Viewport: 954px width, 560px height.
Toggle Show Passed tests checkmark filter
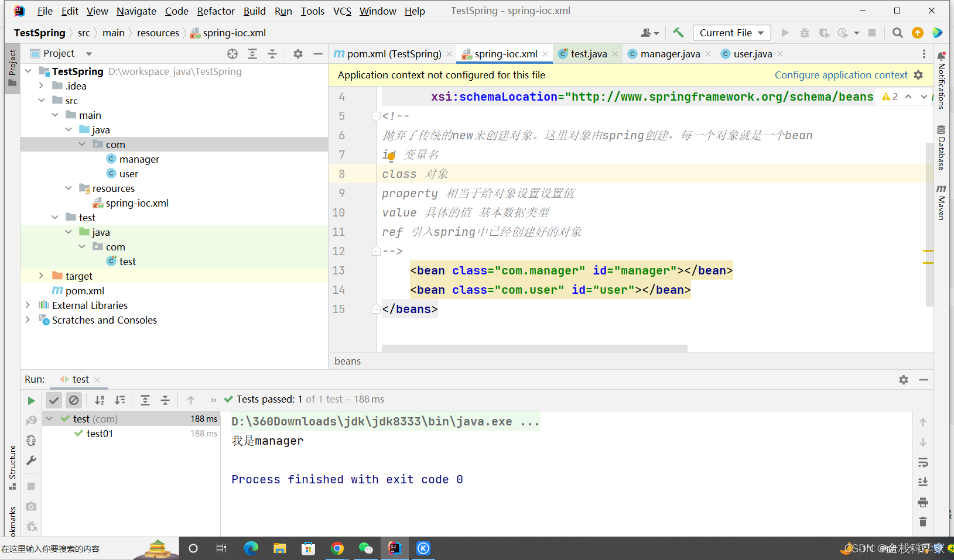pyautogui.click(x=54, y=400)
